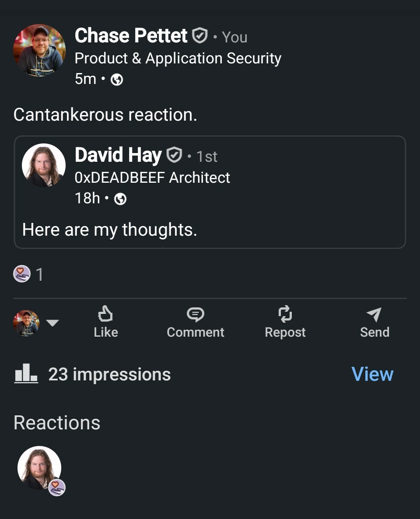Open the Comment speech bubble icon
The width and height of the screenshot is (420, 519).
click(195, 314)
